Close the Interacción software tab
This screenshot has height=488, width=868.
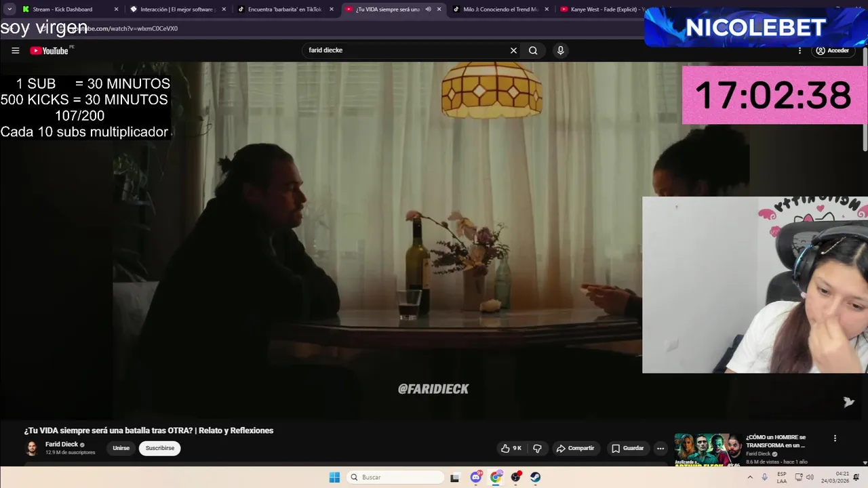[224, 9]
